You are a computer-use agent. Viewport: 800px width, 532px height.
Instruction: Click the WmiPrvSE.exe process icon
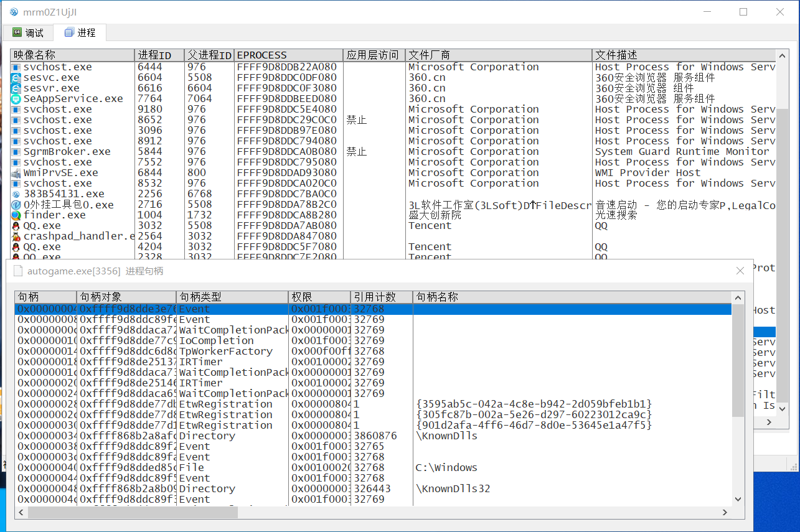pos(16,173)
